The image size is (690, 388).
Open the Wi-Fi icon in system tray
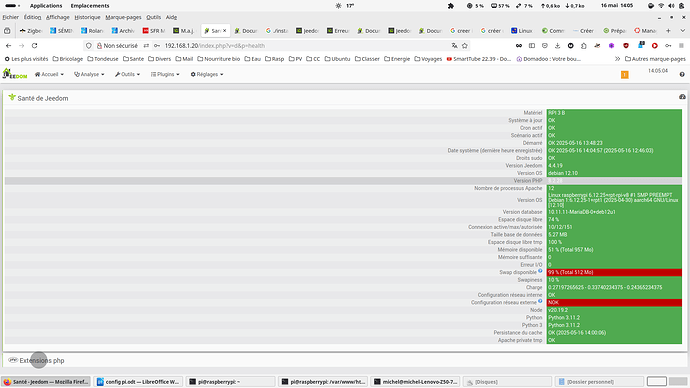[661, 6]
